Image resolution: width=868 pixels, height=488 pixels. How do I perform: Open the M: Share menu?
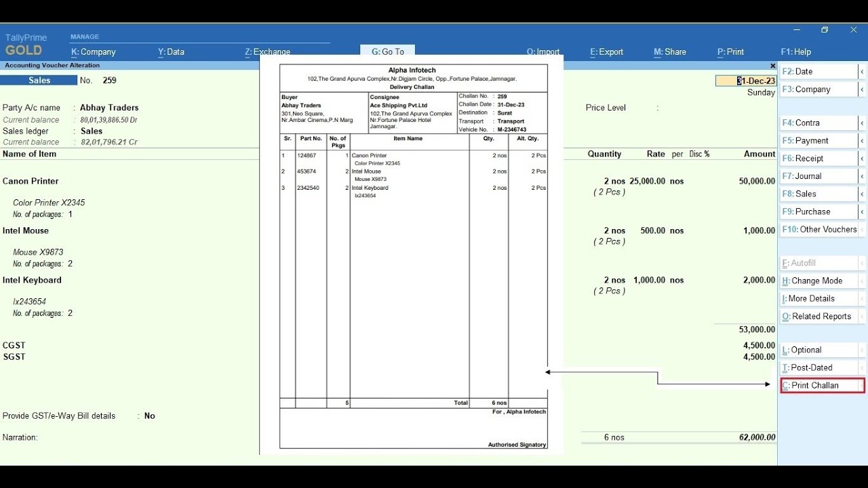pos(670,52)
